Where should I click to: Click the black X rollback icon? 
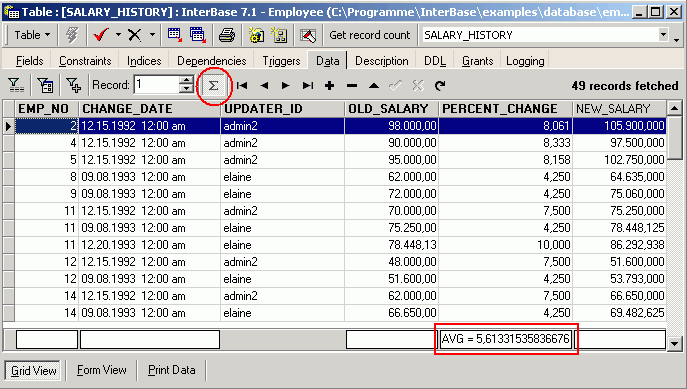click(135, 35)
